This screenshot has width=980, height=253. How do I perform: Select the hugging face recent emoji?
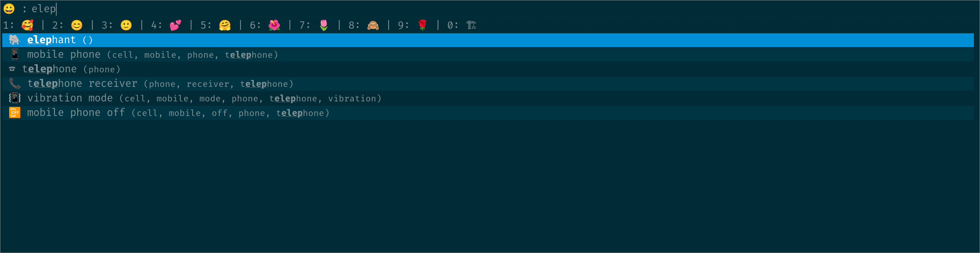click(x=225, y=25)
